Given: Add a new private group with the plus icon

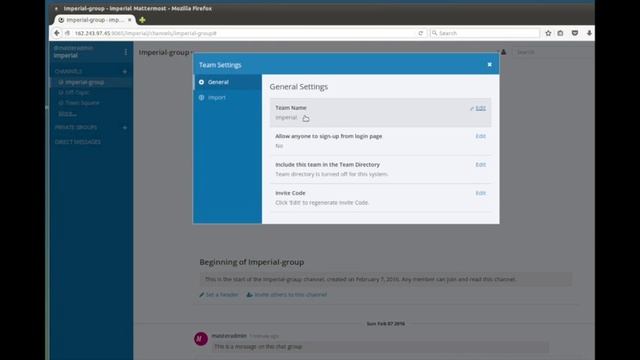Looking at the screenshot, I should pos(124,128).
